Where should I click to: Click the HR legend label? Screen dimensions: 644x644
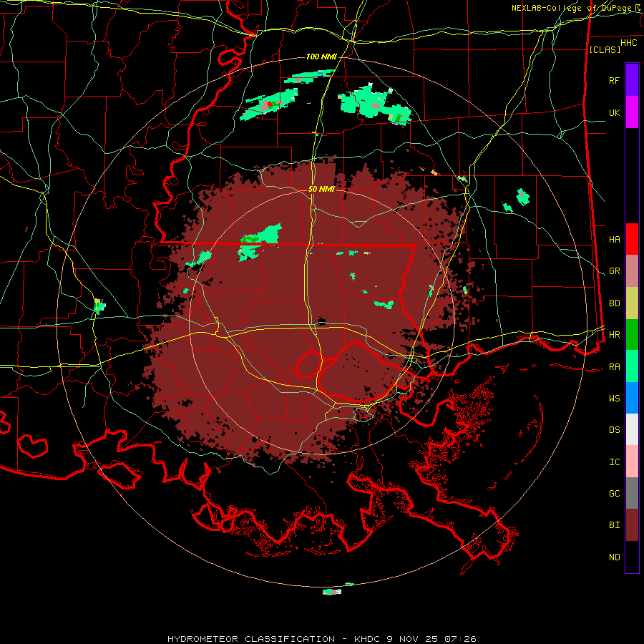point(614,335)
